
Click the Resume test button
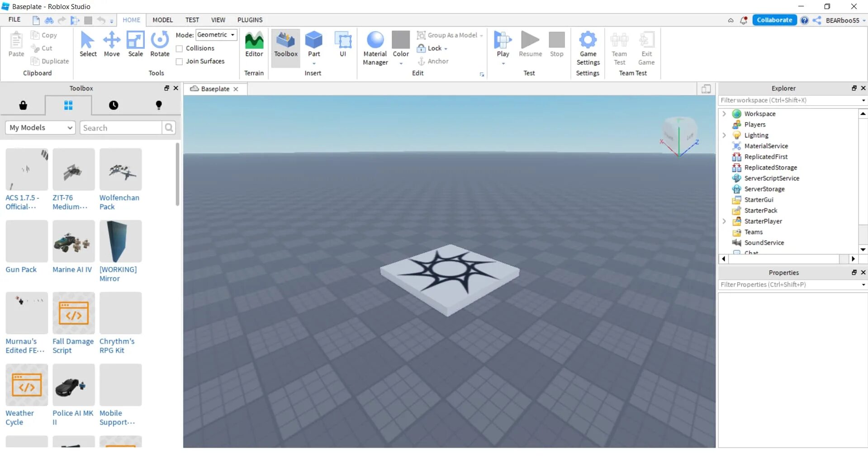click(x=530, y=44)
